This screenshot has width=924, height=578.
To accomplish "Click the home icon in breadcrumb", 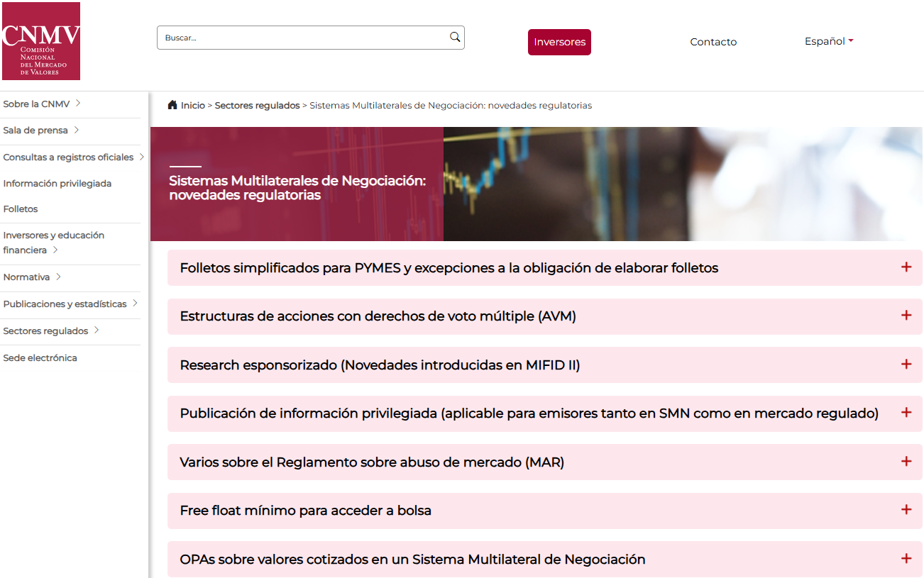I will [x=172, y=105].
